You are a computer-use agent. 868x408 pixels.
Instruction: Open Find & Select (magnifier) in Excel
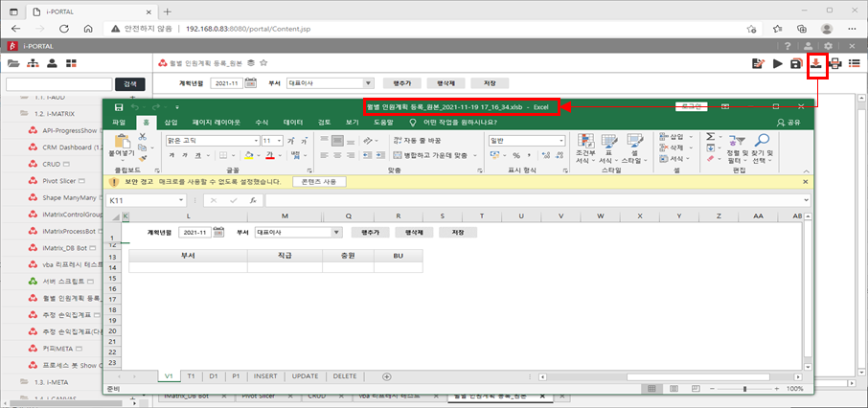point(763,146)
